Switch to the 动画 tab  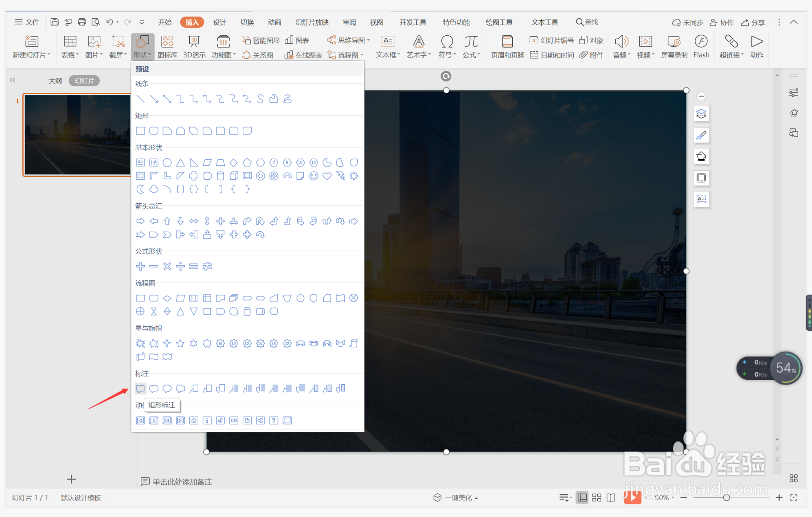click(x=274, y=22)
